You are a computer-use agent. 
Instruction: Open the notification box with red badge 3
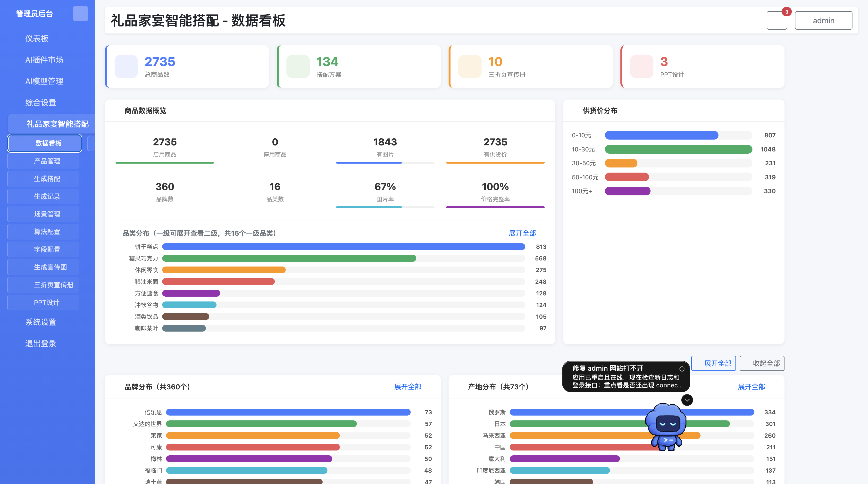(777, 20)
